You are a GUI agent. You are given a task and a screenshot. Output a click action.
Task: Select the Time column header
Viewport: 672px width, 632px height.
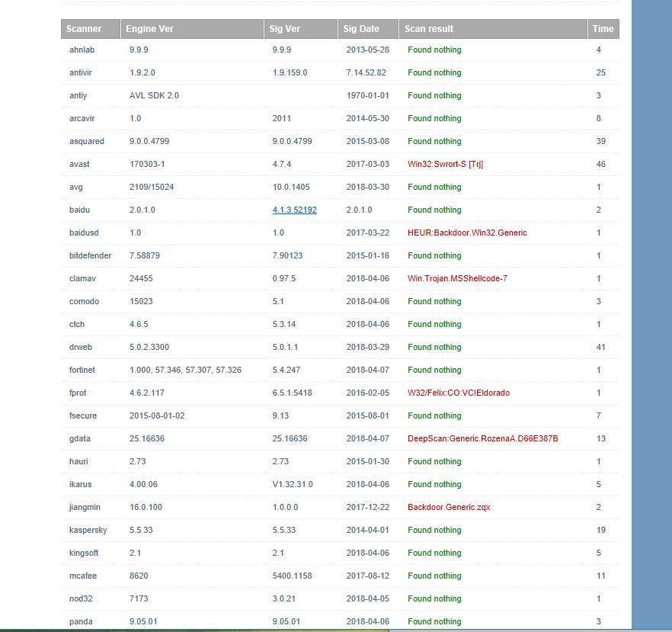coord(603,29)
